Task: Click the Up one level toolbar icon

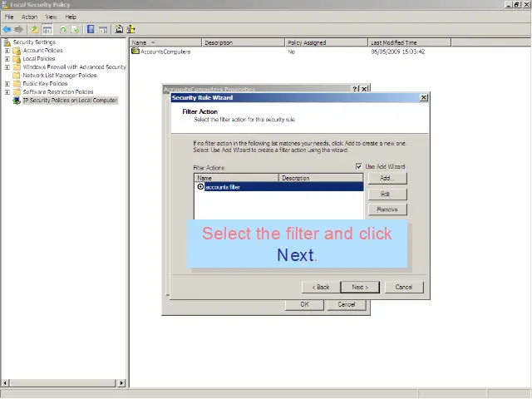Action: pos(35,29)
